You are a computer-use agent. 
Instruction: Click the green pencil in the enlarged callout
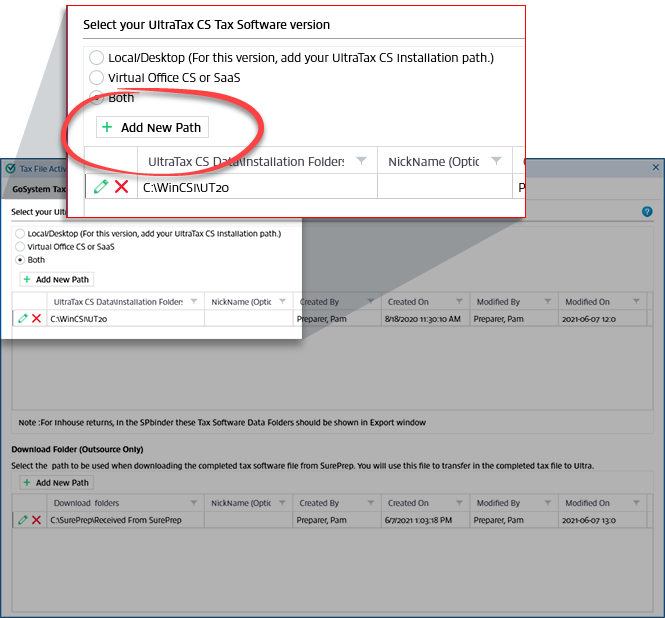[101, 186]
